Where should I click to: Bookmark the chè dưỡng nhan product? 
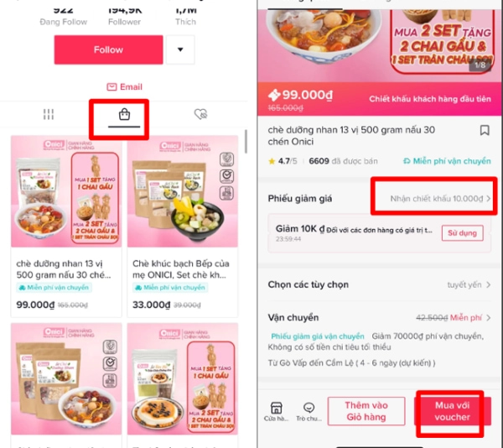pyautogui.click(x=485, y=130)
